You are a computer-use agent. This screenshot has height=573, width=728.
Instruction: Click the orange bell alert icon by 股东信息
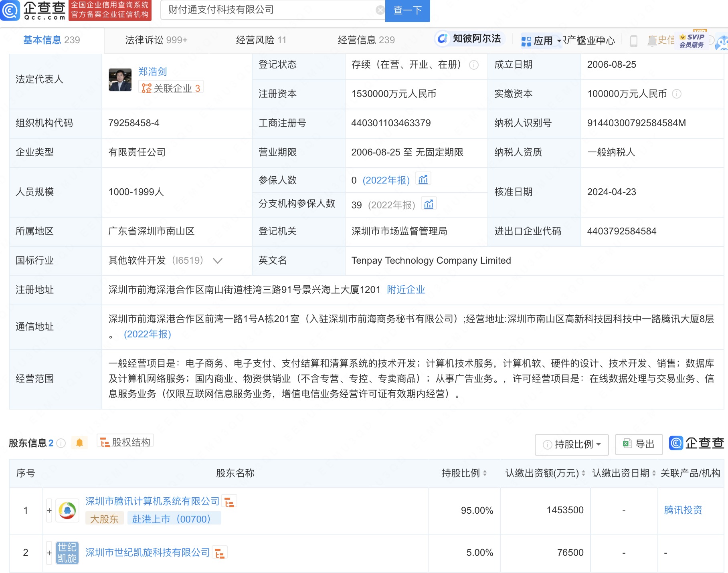pyautogui.click(x=79, y=443)
